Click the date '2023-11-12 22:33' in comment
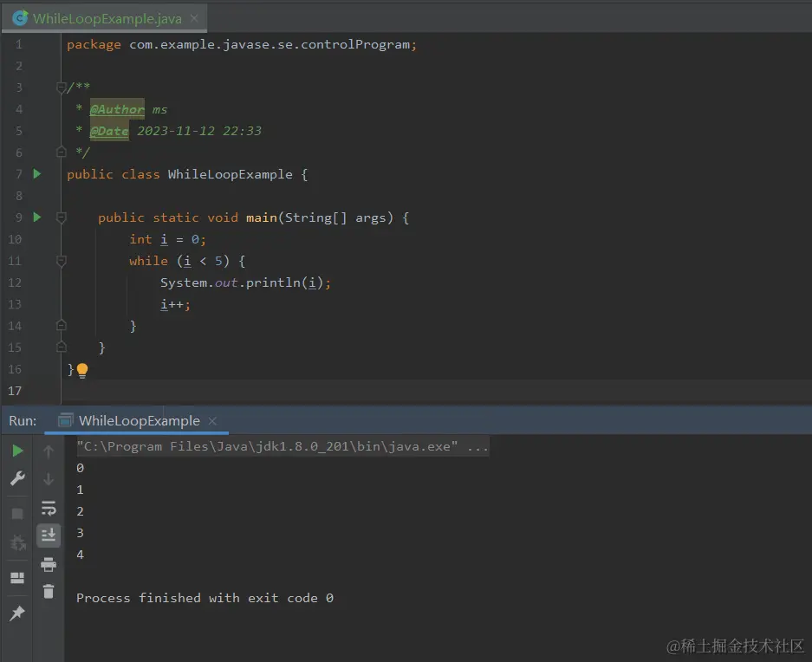 pos(199,131)
